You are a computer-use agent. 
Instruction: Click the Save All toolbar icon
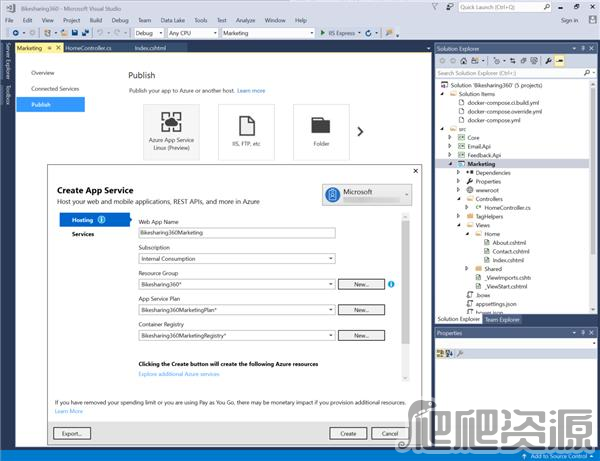(x=85, y=33)
